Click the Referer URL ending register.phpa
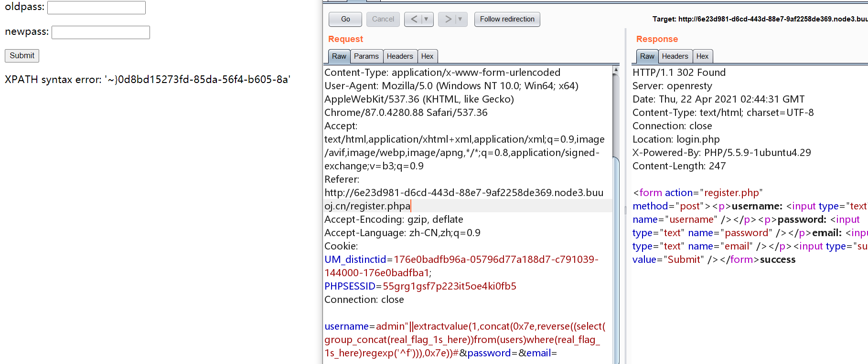868x364 pixels. pyautogui.click(x=464, y=199)
